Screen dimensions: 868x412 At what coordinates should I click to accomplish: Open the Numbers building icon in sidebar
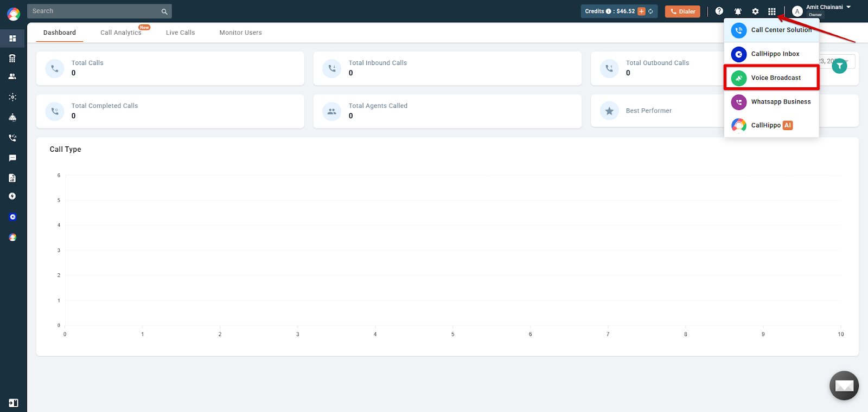click(x=12, y=58)
